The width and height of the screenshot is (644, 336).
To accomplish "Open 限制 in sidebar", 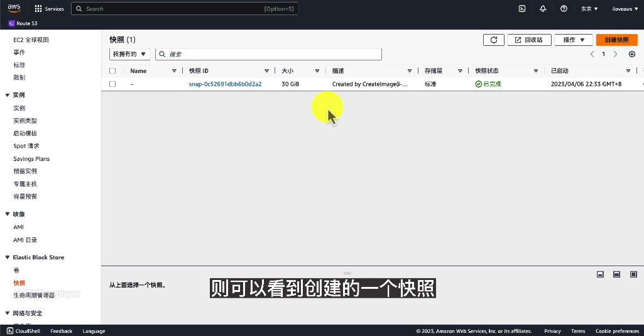I will [x=19, y=77].
